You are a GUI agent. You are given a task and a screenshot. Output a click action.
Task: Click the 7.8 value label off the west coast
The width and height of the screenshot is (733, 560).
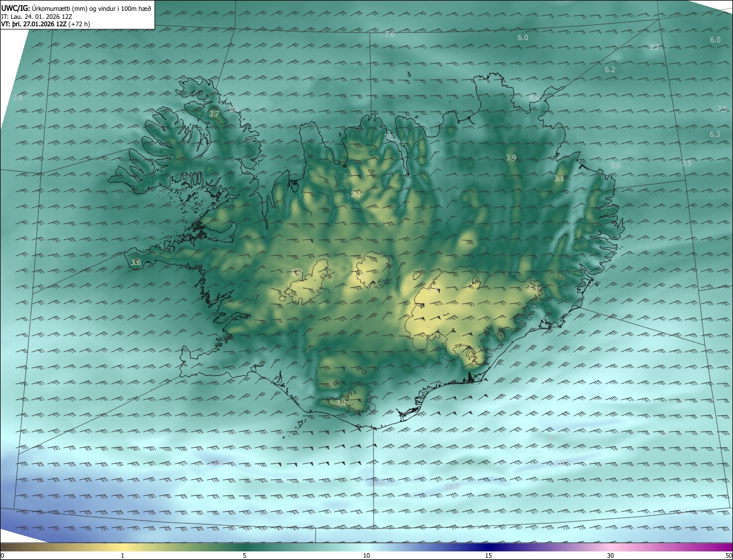(18, 98)
